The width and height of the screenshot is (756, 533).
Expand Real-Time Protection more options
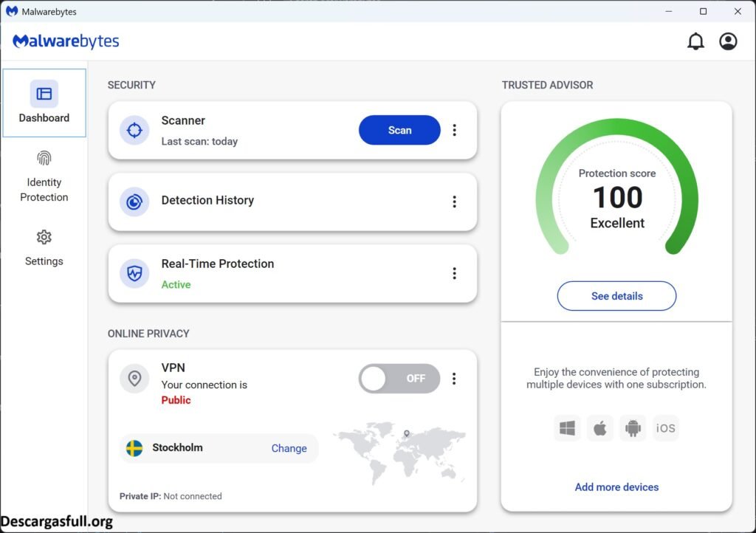pos(454,273)
